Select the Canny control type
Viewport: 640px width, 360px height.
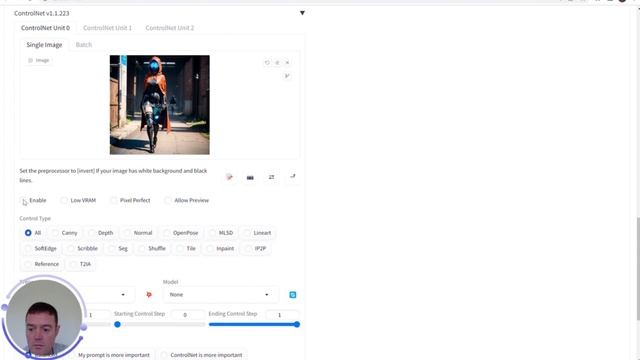(x=64, y=233)
